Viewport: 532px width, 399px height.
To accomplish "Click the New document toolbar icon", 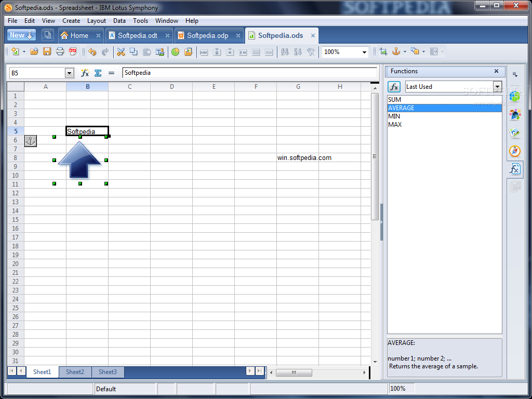I will [x=15, y=51].
